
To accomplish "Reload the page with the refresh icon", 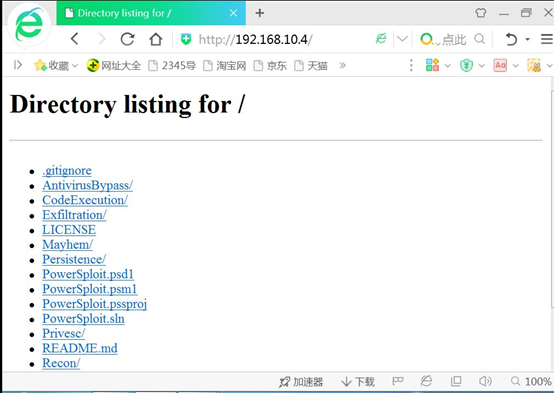I will (127, 39).
